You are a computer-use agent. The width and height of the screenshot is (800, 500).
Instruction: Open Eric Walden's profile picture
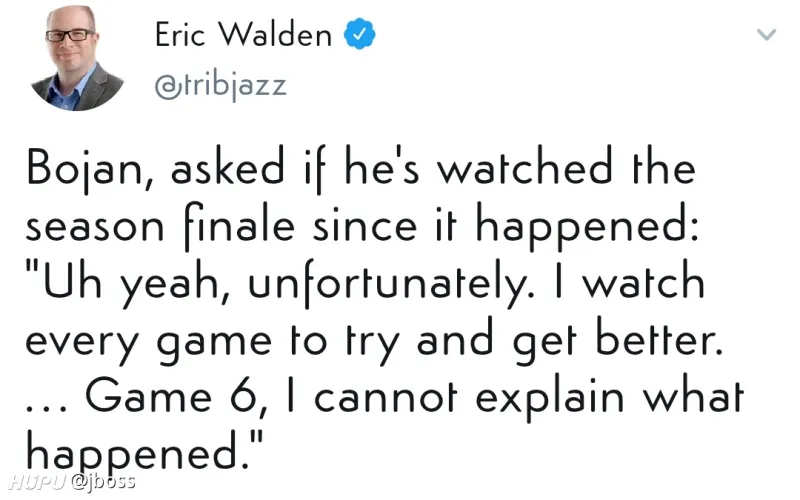pos(77,58)
